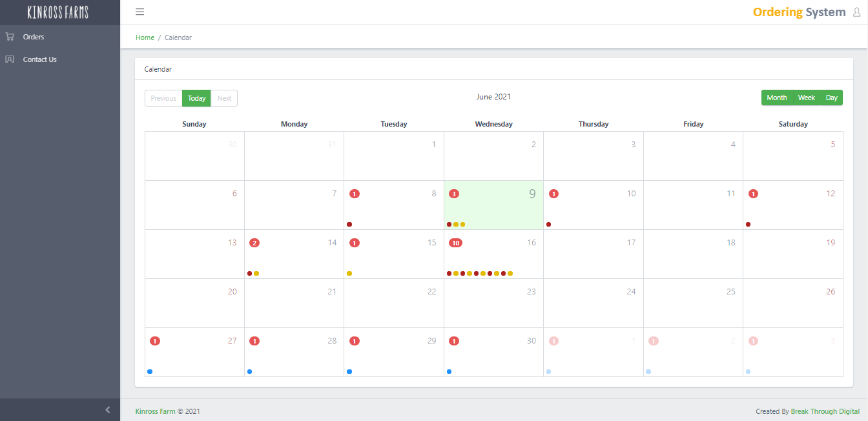
Task: Click the Orders cart icon
Action: [10, 37]
